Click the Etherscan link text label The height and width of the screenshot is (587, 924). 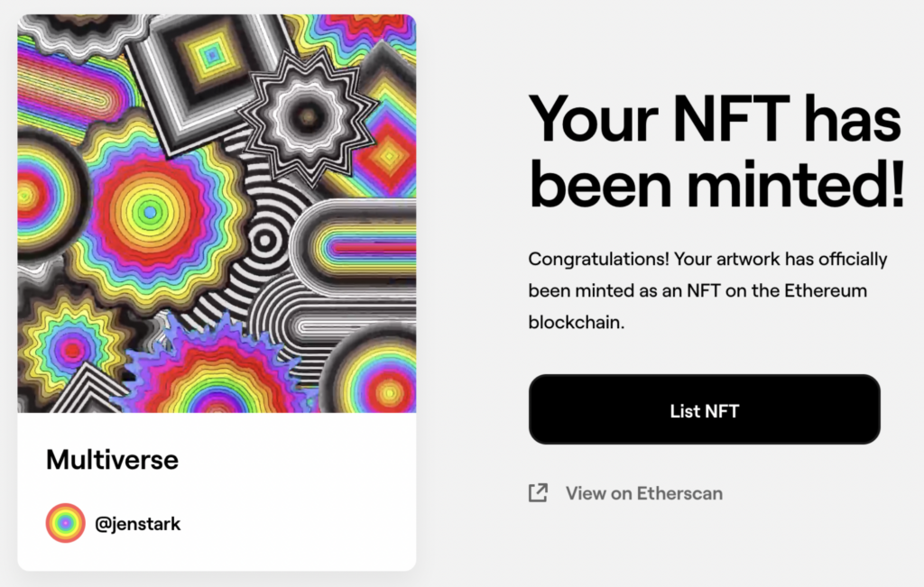[x=643, y=493]
